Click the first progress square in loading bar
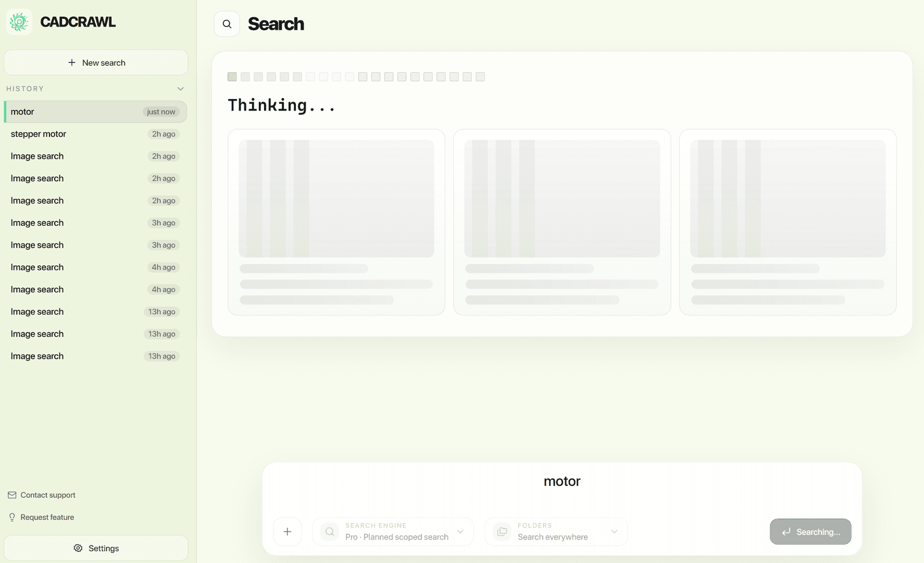 click(232, 77)
